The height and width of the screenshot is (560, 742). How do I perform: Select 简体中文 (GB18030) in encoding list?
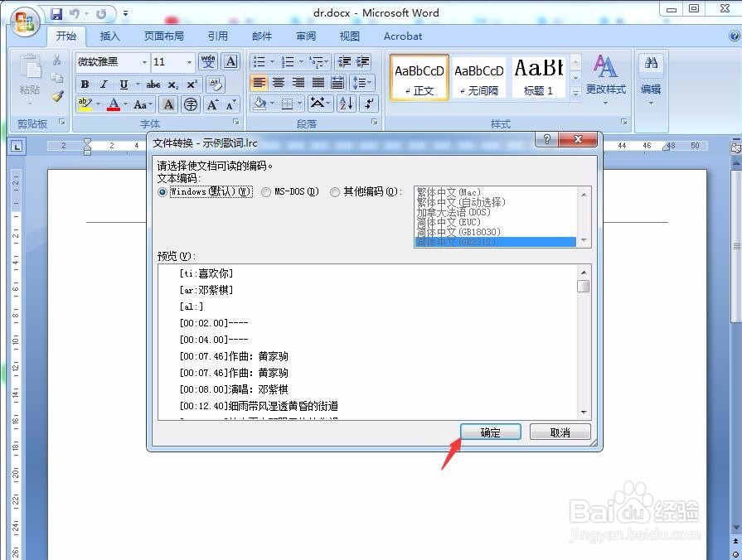point(458,232)
